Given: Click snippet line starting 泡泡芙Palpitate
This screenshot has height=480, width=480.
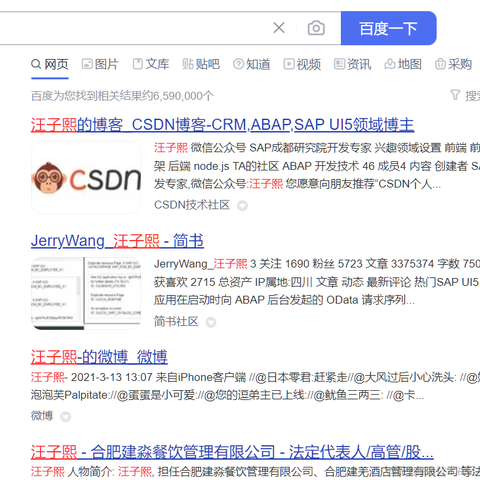Looking at the screenshot, I should 227,395.
